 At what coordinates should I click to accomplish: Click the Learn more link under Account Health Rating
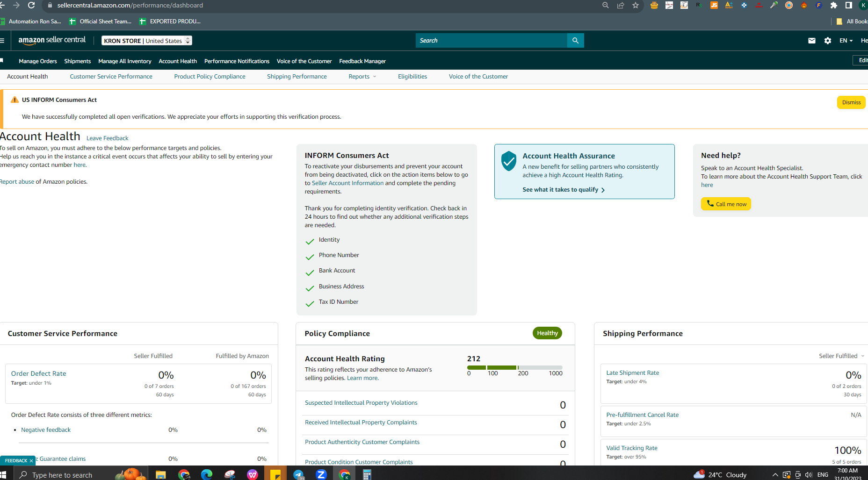point(362,378)
